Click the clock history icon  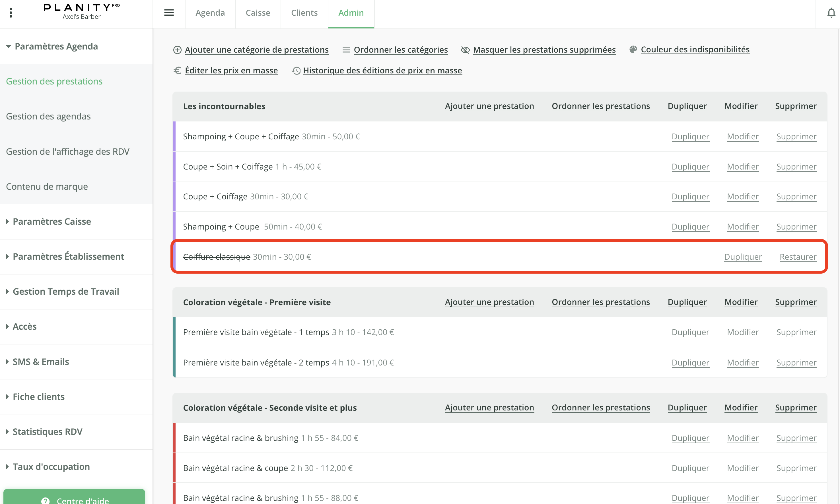[296, 71]
